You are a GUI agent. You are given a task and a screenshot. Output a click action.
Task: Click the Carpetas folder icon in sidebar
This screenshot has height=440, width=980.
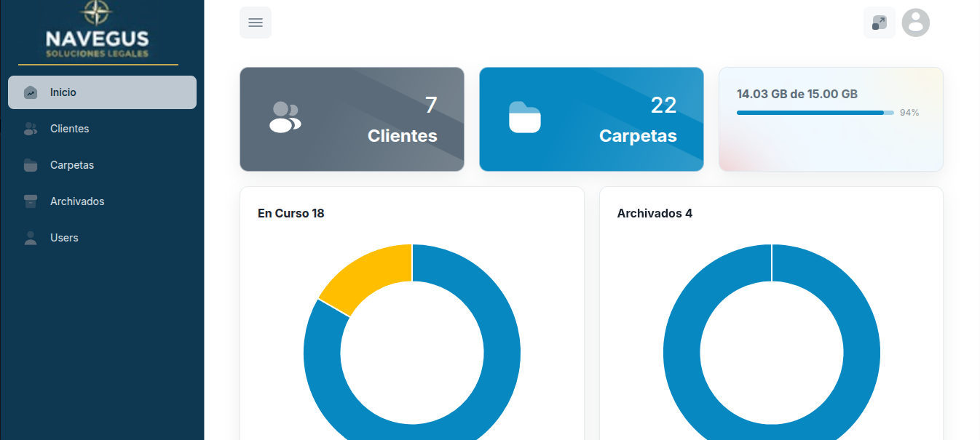[31, 165]
